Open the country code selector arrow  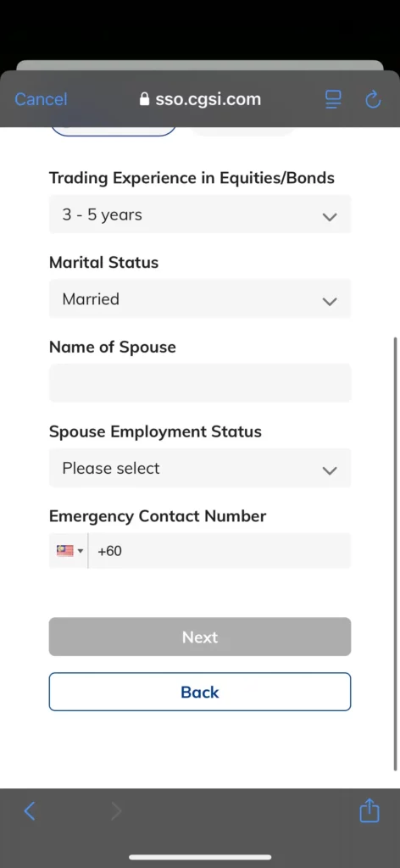pyautogui.click(x=81, y=551)
